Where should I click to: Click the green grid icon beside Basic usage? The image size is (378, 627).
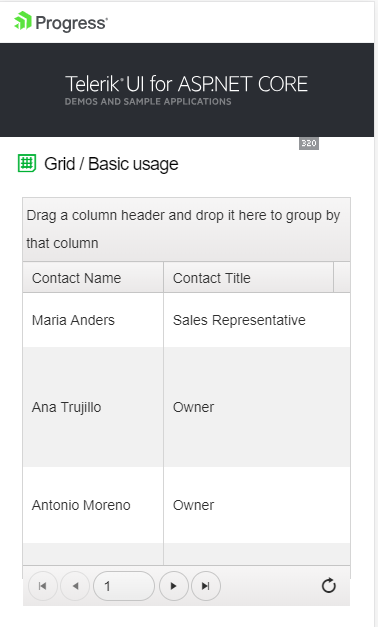pyautogui.click(x=27, y=164)
